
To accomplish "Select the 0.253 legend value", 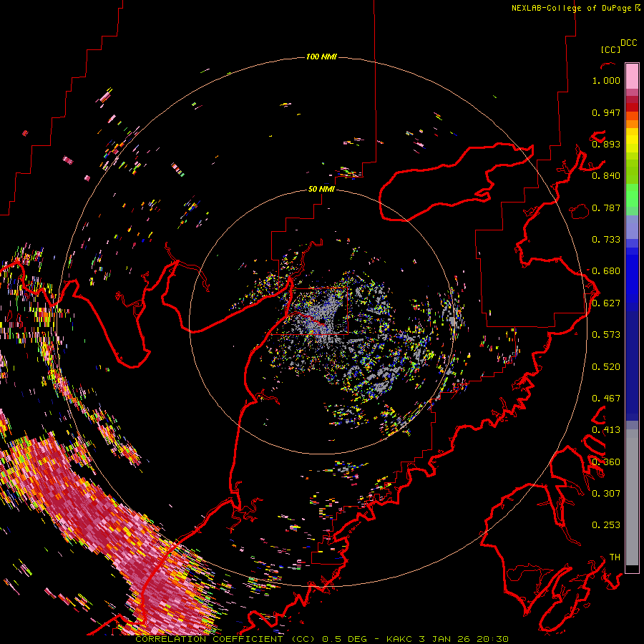I will (606, 525).
